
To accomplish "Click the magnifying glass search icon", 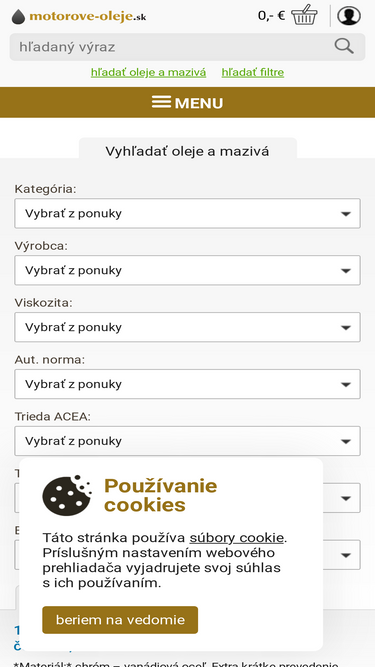I will coord(344,46).
